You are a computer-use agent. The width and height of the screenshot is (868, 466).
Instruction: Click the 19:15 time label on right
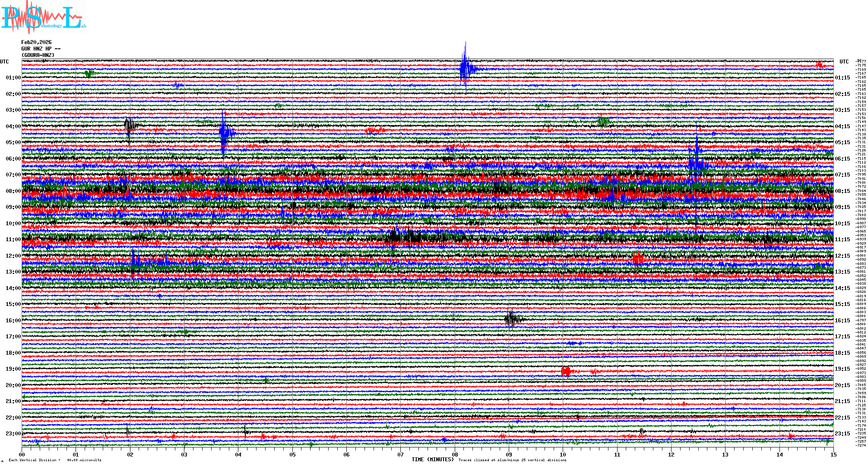pyautogui.click(x=842, y=369)
